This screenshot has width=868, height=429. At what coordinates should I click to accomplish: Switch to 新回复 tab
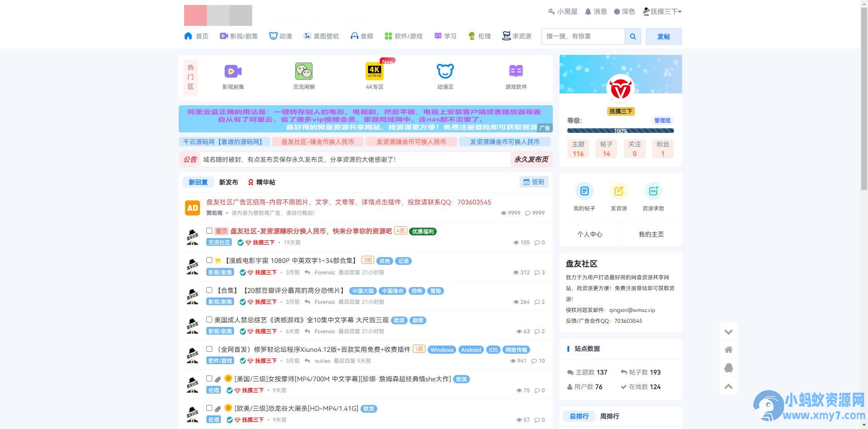point(198,182)
